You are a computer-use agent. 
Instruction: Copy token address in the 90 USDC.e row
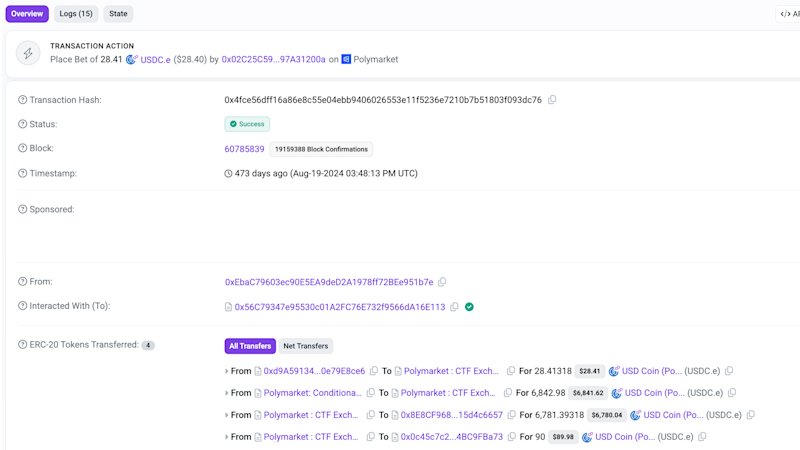pyautogui.click(x=703, y=437)
